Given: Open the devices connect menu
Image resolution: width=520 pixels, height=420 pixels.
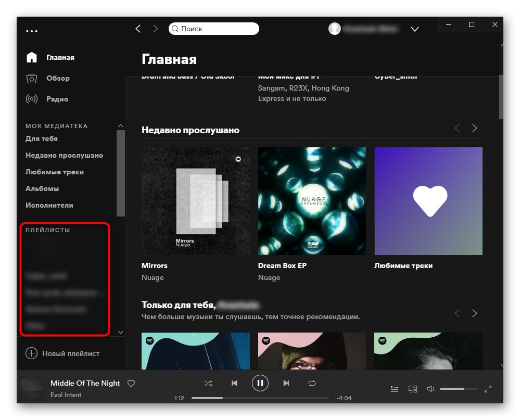Looking at the screenshot, I should (x=413, y=388).
